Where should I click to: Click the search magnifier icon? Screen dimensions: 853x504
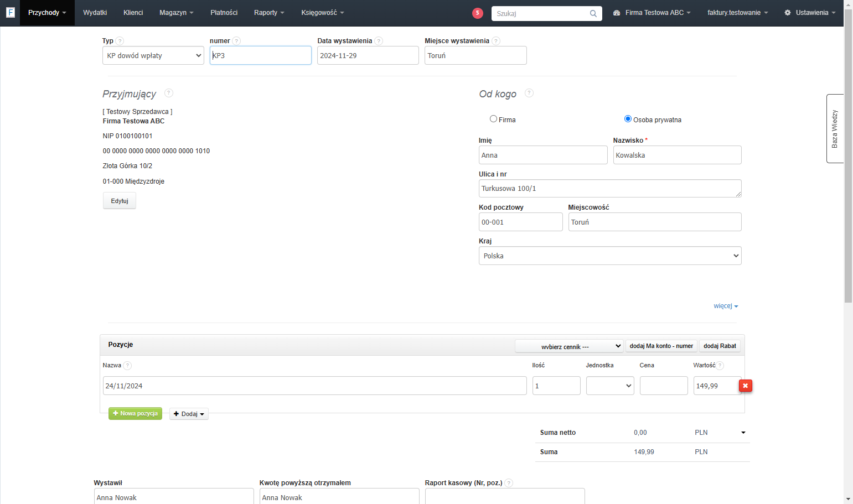(x=593, y=13)
